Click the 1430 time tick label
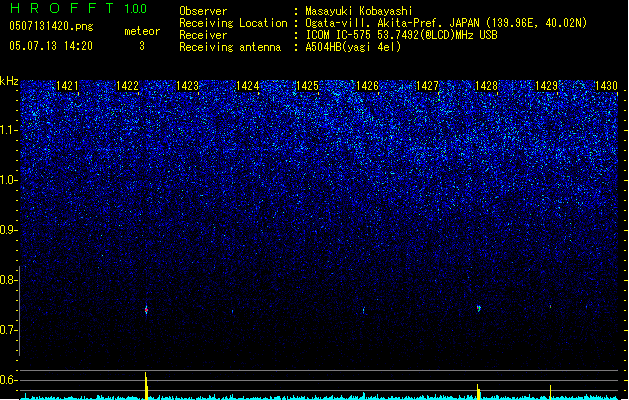This screenshot has width=629, height=400. click(x=606, y=86)
